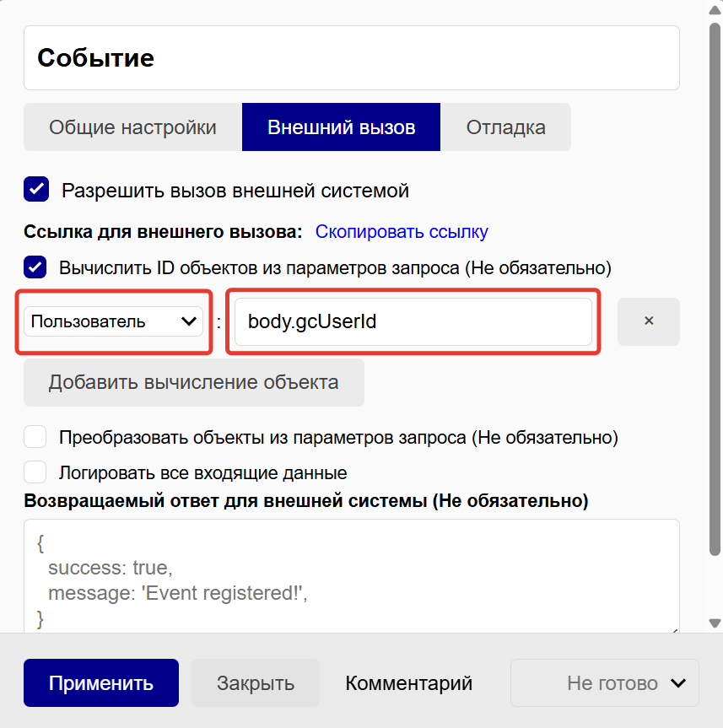Click the 'Событие' title field

(351, 57)
